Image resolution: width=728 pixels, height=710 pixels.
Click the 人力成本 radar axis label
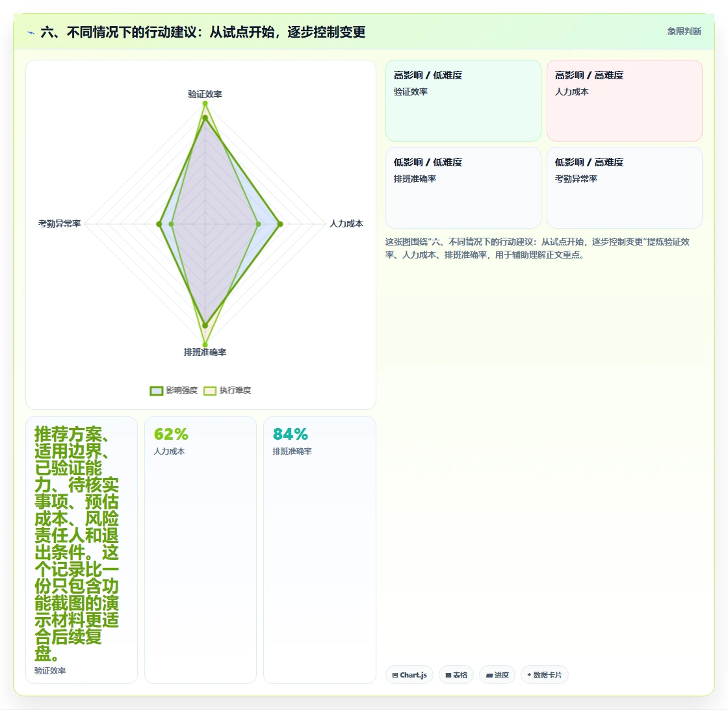pos(346,223)
